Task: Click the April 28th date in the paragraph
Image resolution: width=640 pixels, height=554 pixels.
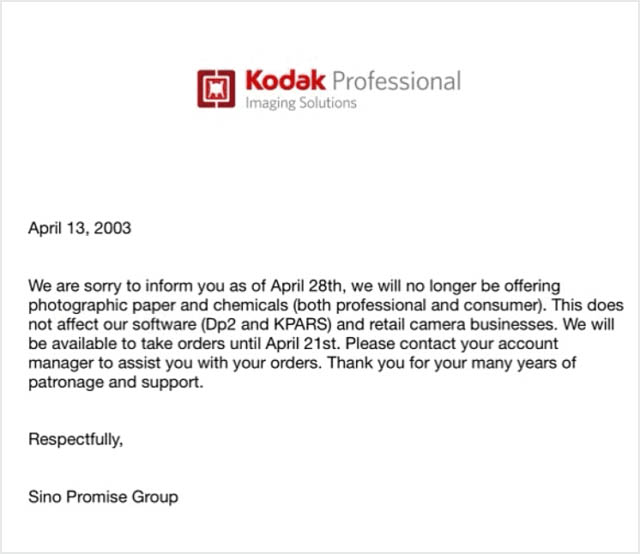Action: (308, 286)
